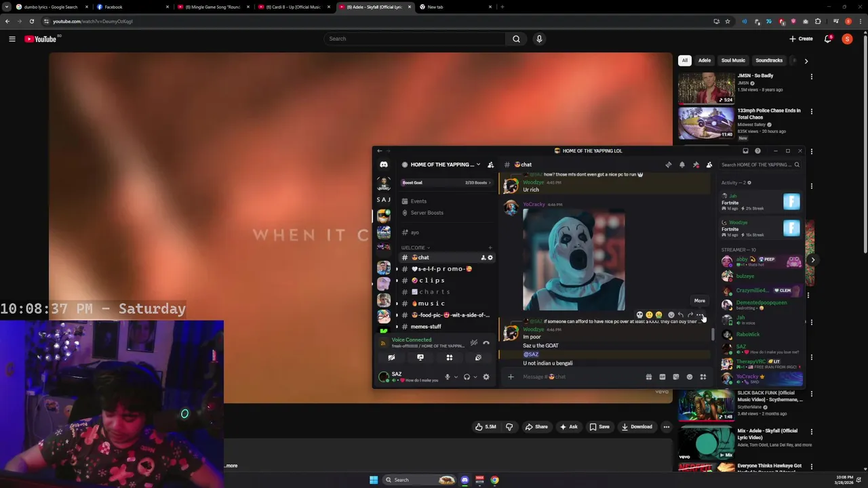Click the Discord message input field
The height and width of the screenshot is (488, 868).
tap(580, 377)
